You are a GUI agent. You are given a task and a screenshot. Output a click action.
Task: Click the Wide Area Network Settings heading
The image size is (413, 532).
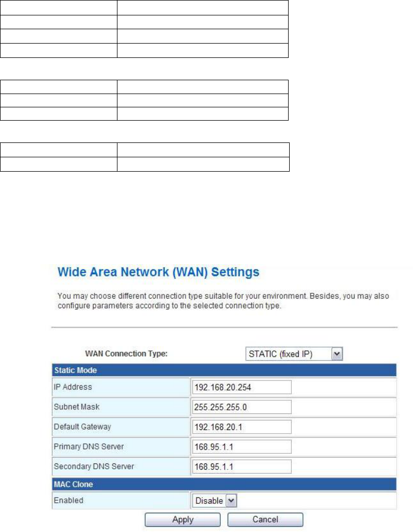tap(158, 272)
